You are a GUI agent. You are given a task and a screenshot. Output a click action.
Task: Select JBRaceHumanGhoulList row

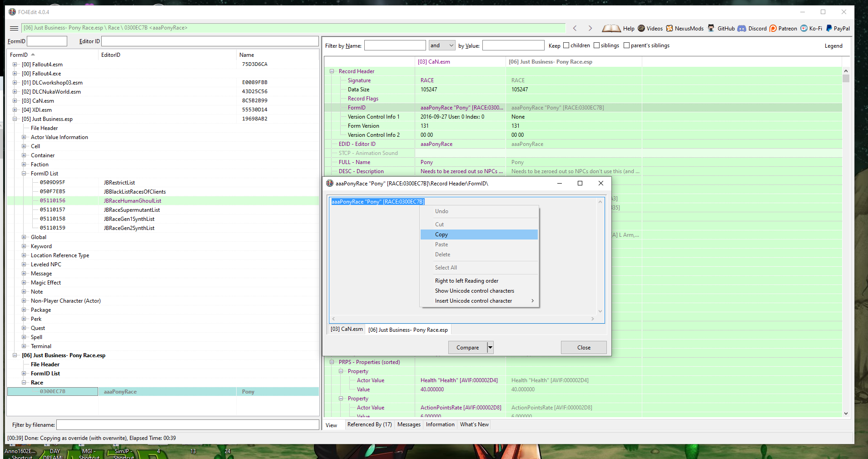(x=163, y=201)
